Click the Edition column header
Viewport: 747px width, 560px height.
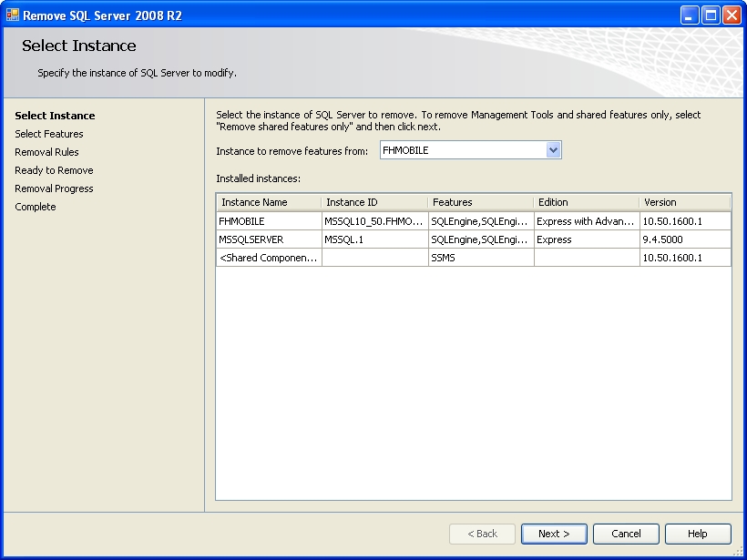coord(587,202)
